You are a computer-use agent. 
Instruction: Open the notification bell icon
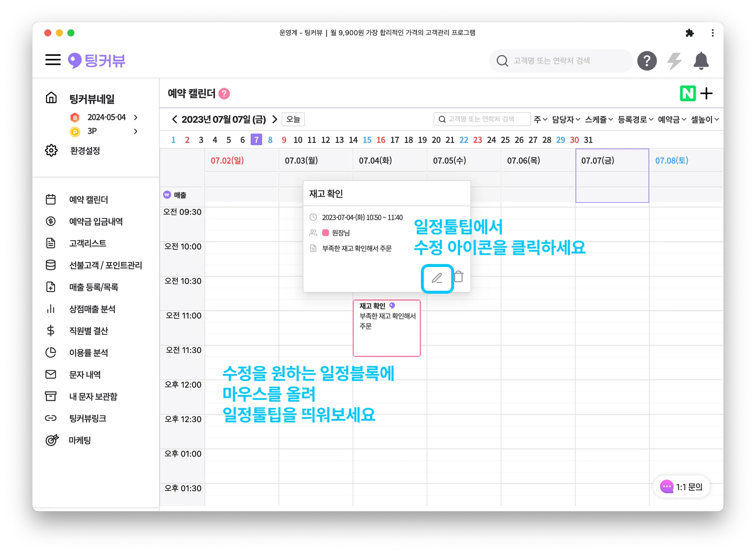(701, 61)
